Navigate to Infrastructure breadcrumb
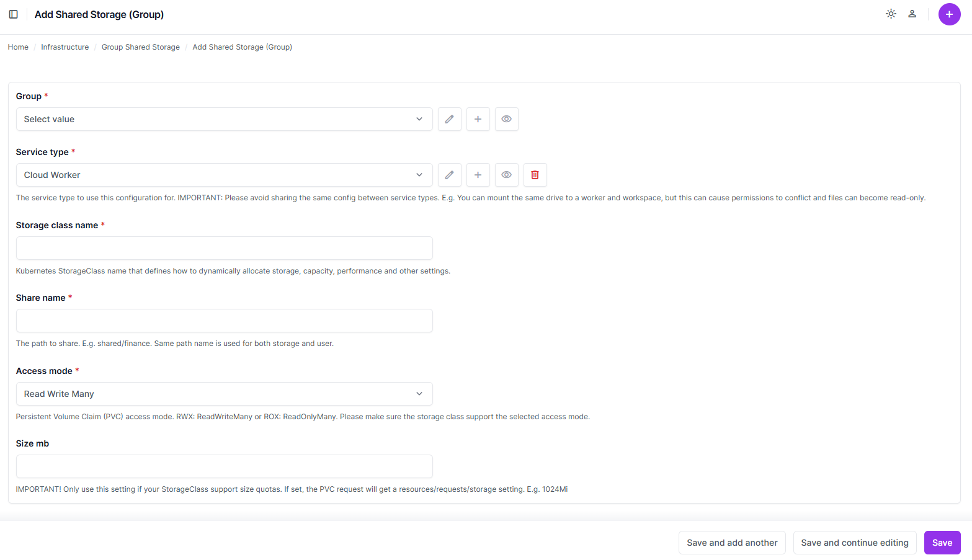Screen dimensions: 972x560 pos(65,47)
